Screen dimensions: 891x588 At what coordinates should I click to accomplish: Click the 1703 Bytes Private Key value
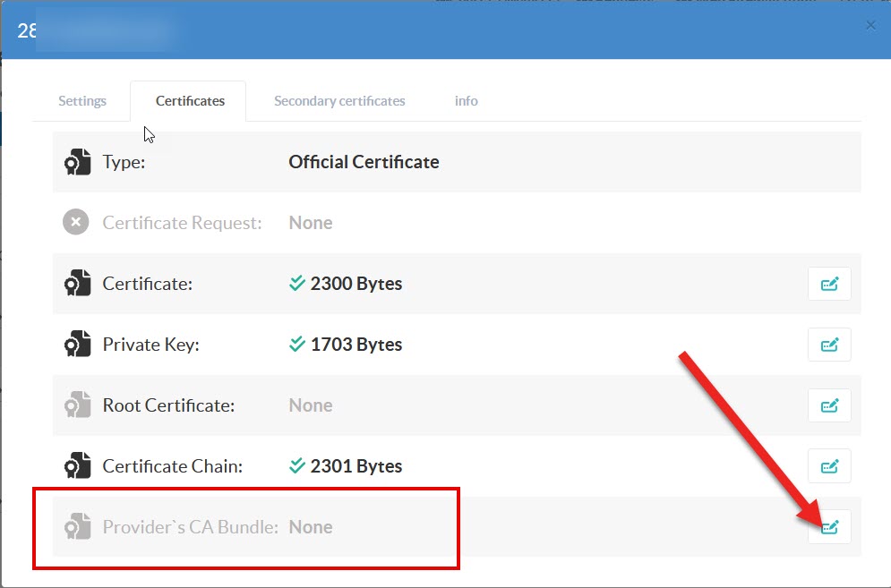(x=356, y=345)
